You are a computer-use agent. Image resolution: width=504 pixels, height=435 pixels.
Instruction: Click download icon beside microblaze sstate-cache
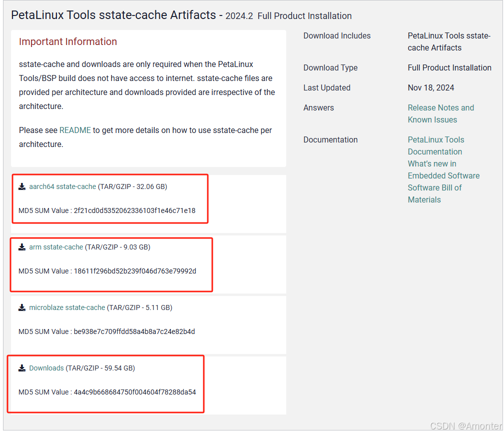[22, 307]
